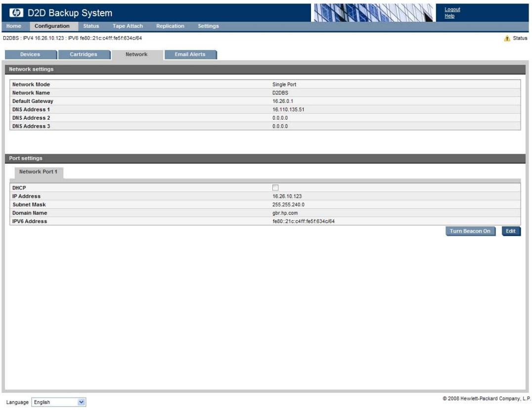This screenshot has height=410, width=532.
Task: Click the IPV6 Address value in Port settings
Action: pyautogui.click(x=303, y=221)
